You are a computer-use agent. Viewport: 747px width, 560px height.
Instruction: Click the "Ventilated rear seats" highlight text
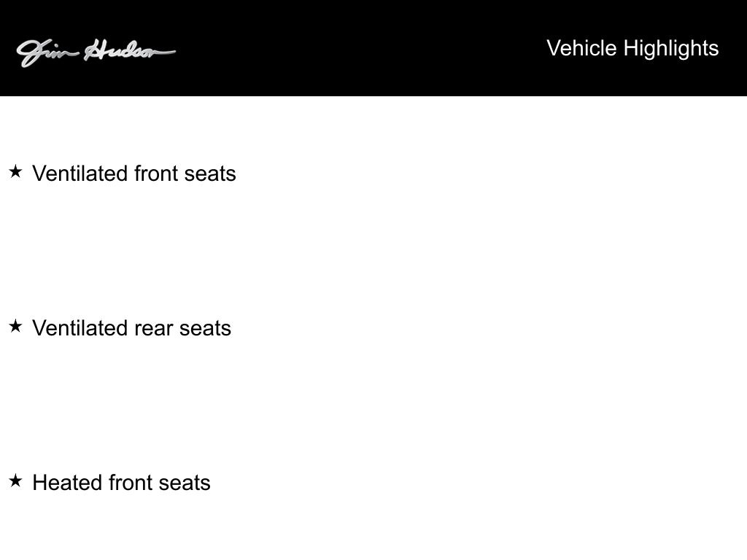[131, 328]
